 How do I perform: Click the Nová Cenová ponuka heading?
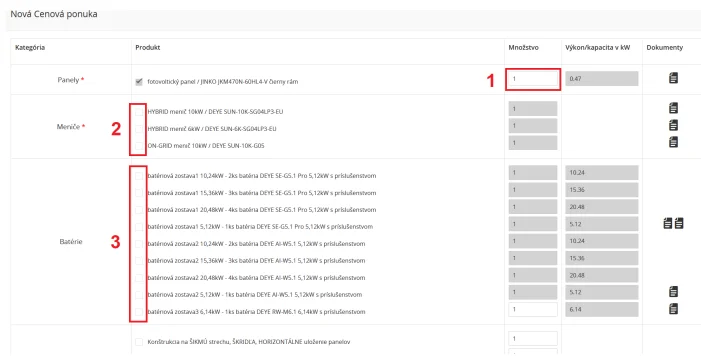coord(54,14)
